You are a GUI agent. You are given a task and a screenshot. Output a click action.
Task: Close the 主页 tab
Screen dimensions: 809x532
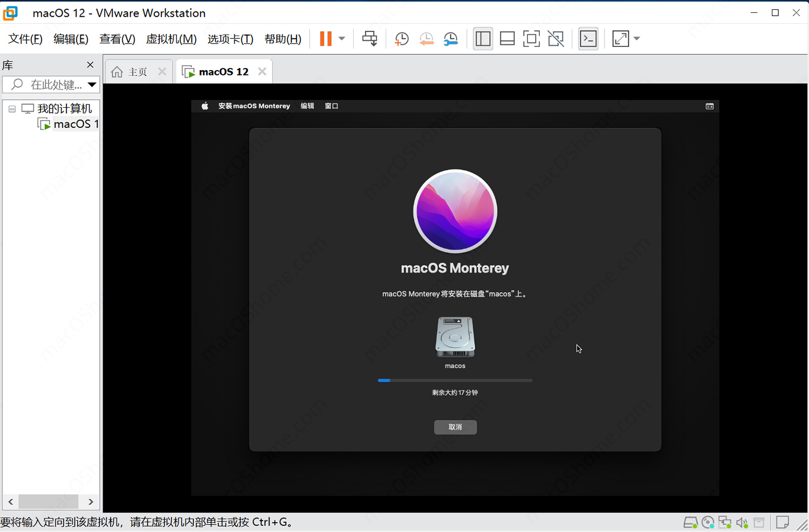click(162, 72)
